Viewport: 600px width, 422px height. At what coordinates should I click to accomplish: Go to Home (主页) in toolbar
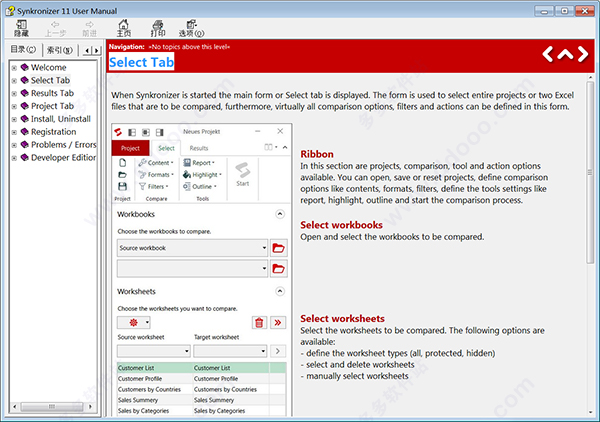tap(123, 28)
